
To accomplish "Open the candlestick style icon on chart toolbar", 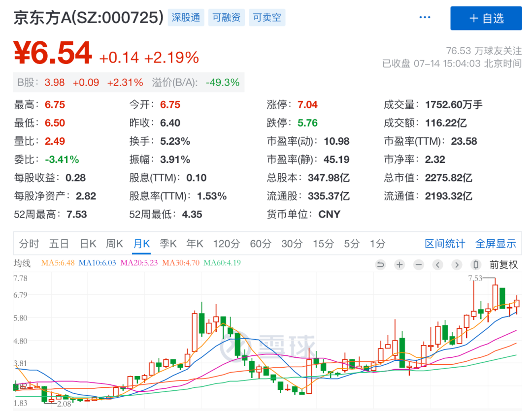I will click(x=475, y=265).
